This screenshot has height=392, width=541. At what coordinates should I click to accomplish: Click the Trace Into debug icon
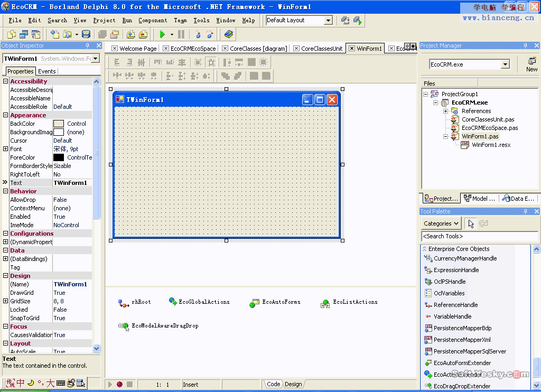tap(198, 34)
